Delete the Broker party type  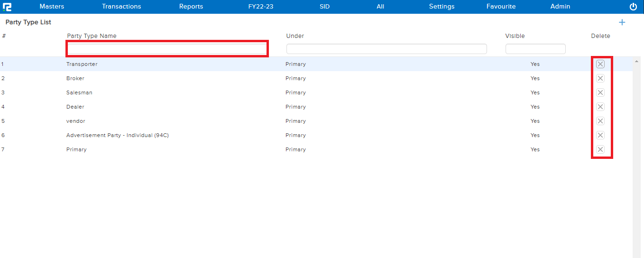pos(600,78)
